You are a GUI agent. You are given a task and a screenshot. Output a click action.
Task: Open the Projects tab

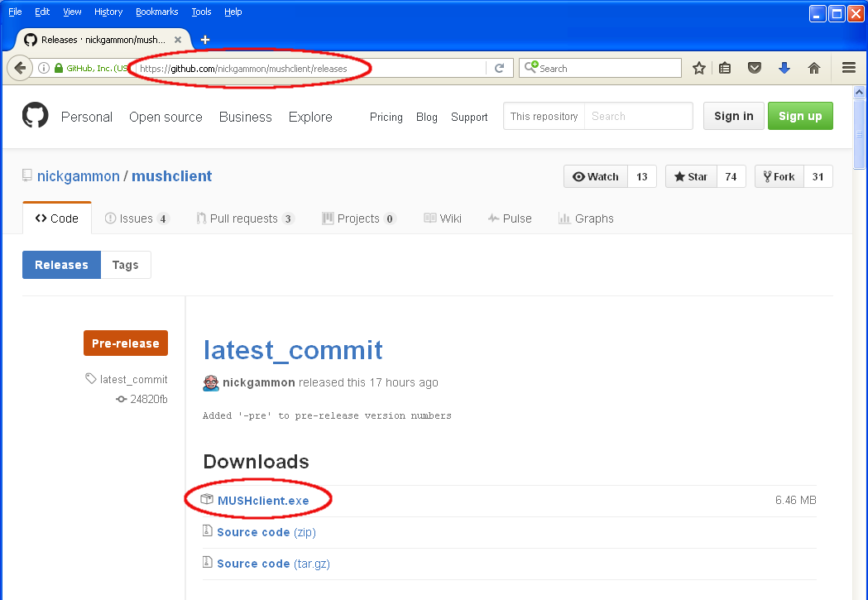(x=359, y=218)
